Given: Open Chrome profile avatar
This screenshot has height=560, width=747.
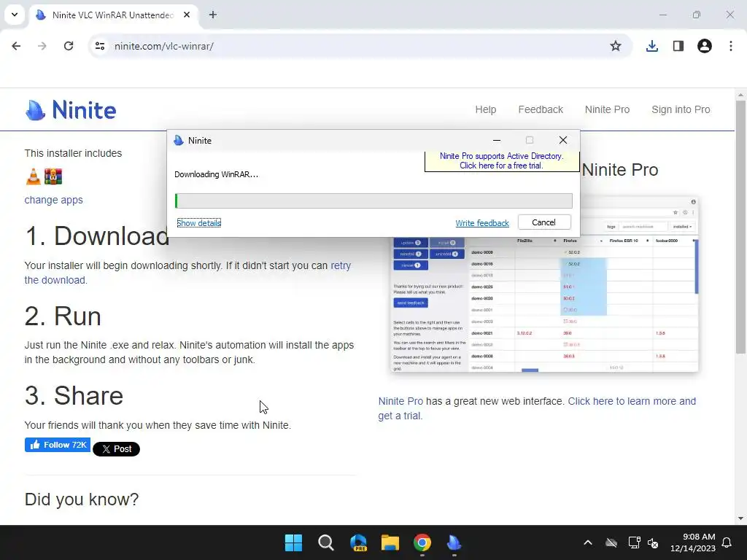Looking at the screenshot, I should point(704,46).
